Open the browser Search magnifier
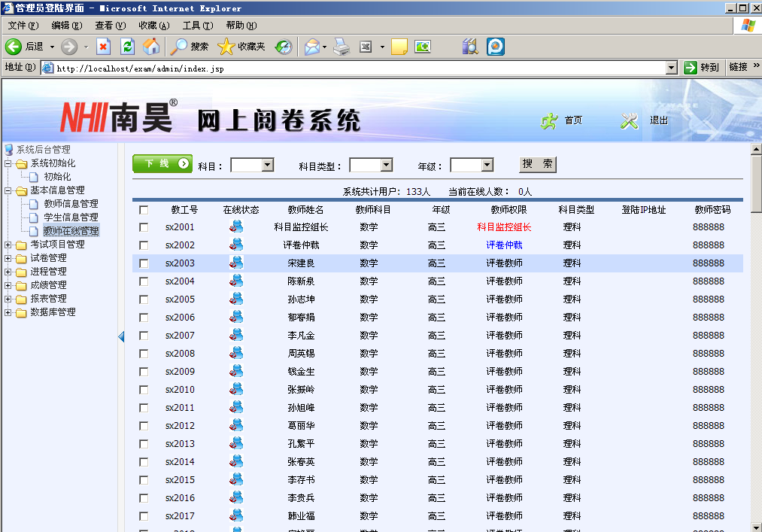762x532 pixels. (178, 47)
